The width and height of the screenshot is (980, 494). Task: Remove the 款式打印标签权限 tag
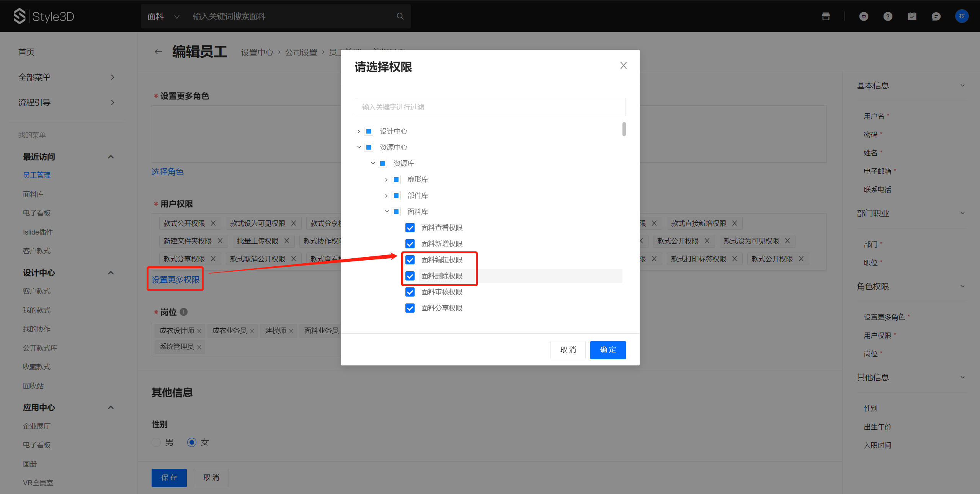point(735,259)
